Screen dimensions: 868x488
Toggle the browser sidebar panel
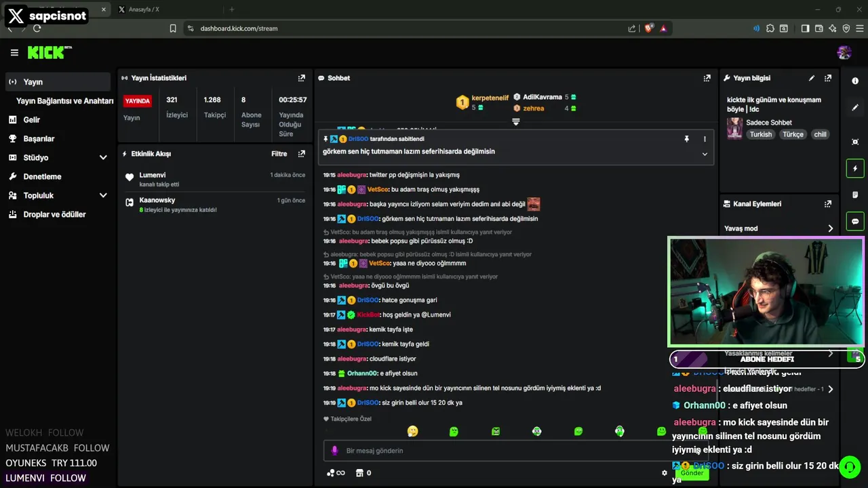click(805, 28)
